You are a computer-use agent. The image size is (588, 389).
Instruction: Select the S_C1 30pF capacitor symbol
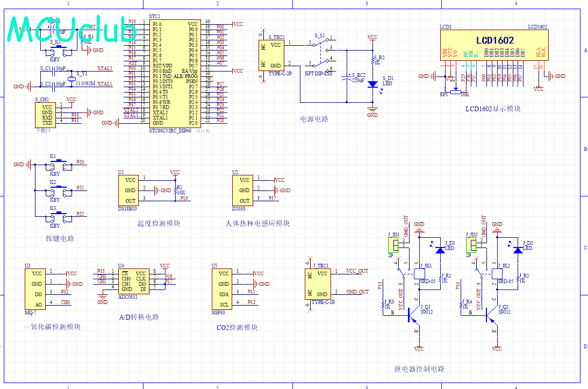(53, 73)
